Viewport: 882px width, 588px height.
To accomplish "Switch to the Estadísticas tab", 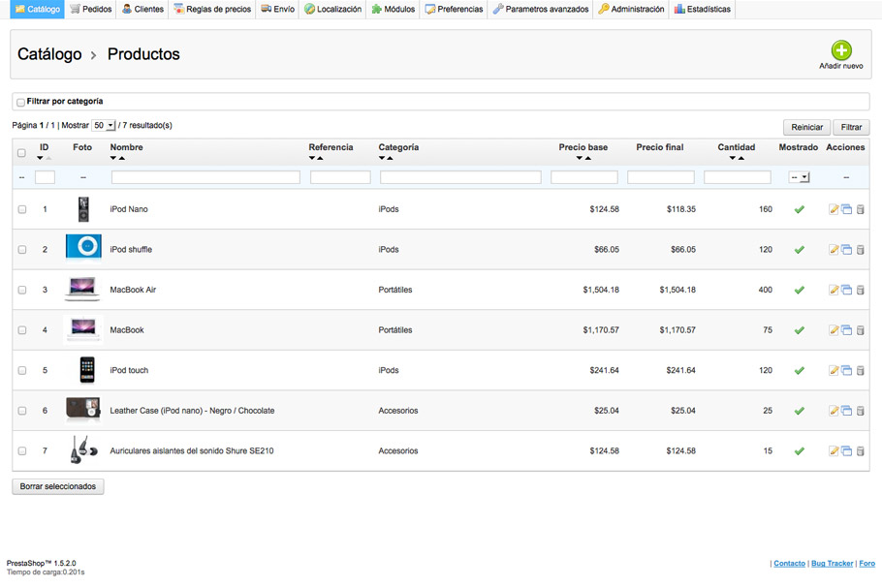I will click(702, 9).
